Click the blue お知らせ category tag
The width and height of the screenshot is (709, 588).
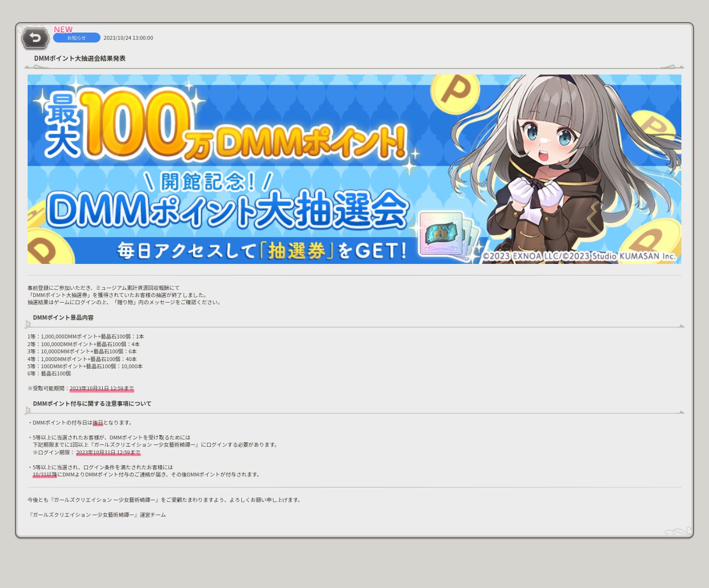pyautogui.click(x=77, y=38)
